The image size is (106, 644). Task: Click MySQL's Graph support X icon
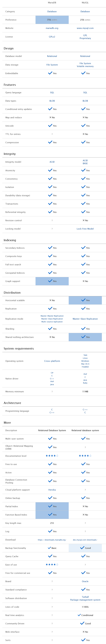click(x=84, y=281)
